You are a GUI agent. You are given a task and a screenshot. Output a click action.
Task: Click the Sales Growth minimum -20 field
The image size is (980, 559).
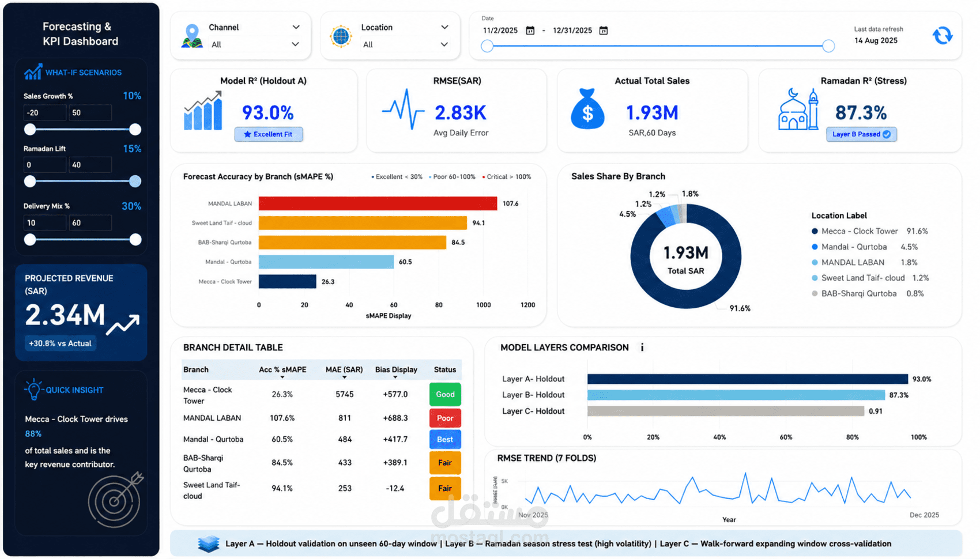[44, 113]
